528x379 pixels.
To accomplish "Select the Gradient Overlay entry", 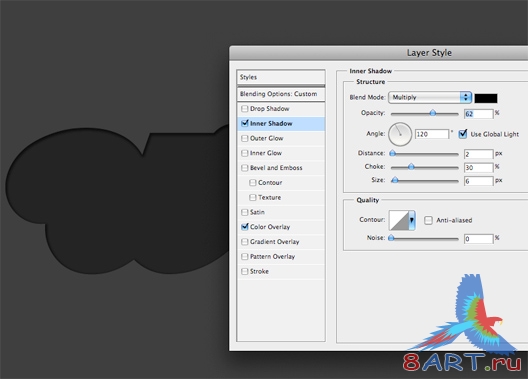I will (274, 242).
